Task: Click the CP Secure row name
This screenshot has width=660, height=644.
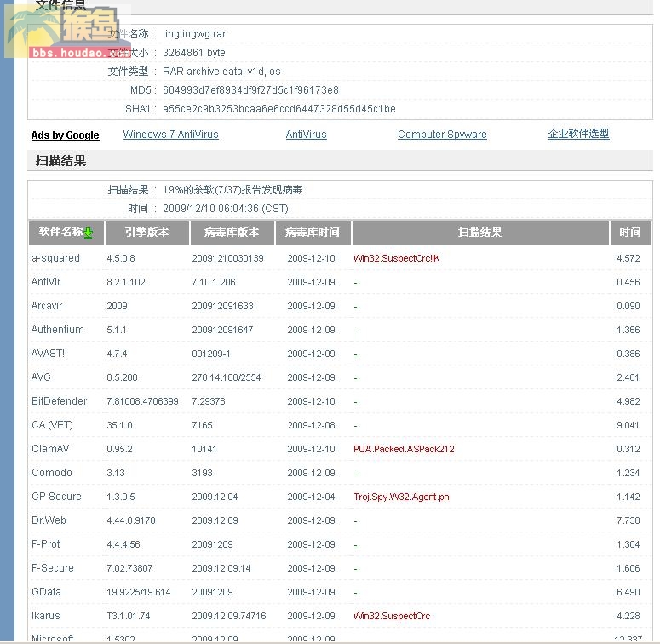Action: tap(56, 497)
